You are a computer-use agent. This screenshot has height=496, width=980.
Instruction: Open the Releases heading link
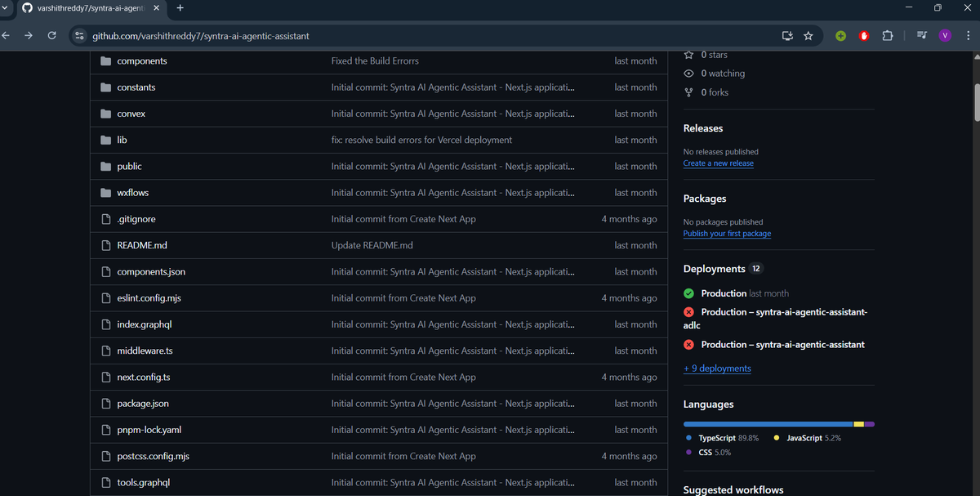pyautogui.click(x=703, y=128)
